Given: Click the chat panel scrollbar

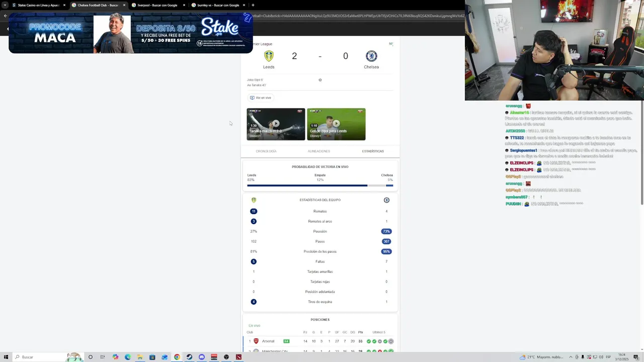Looking at the screenshot, I should click(x=642, y=153).
